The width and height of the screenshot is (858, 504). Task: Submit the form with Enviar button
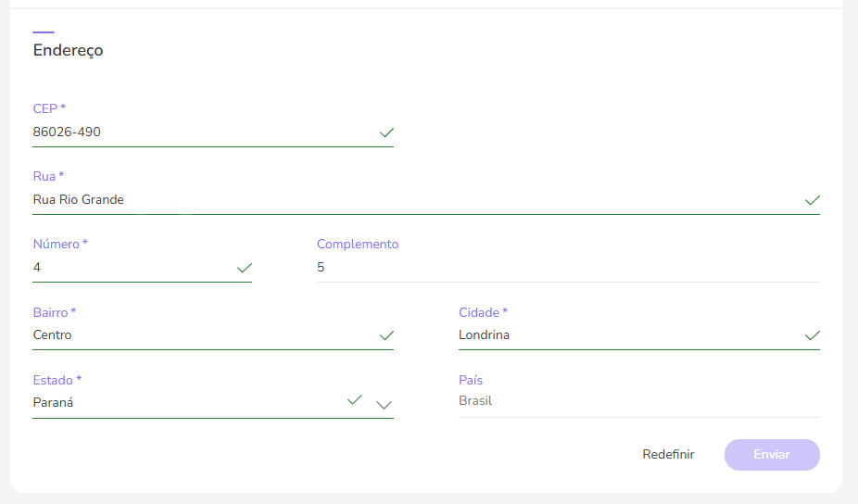[x=772, y=455]
